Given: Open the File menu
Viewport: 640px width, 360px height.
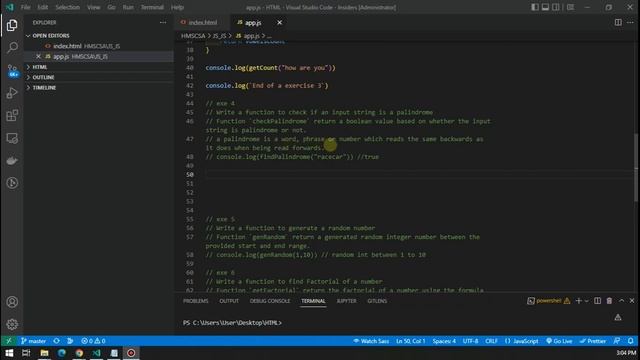Looking at the screenshot, I should point(25,7).
